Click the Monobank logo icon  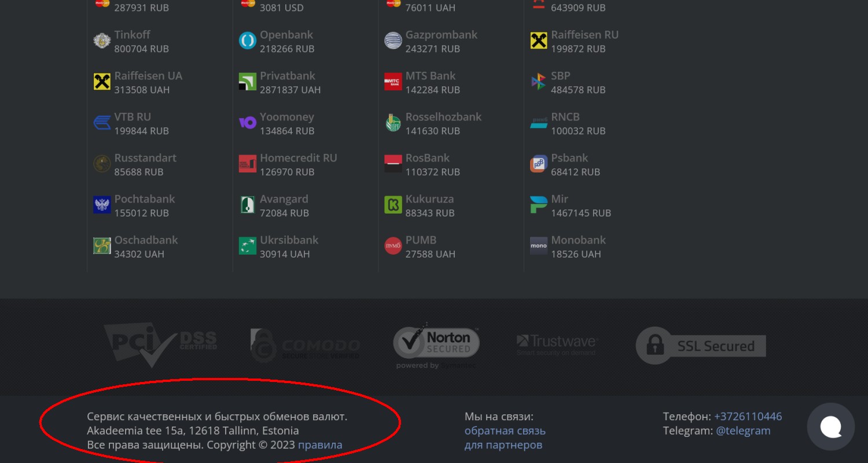[x=539, y=246]
